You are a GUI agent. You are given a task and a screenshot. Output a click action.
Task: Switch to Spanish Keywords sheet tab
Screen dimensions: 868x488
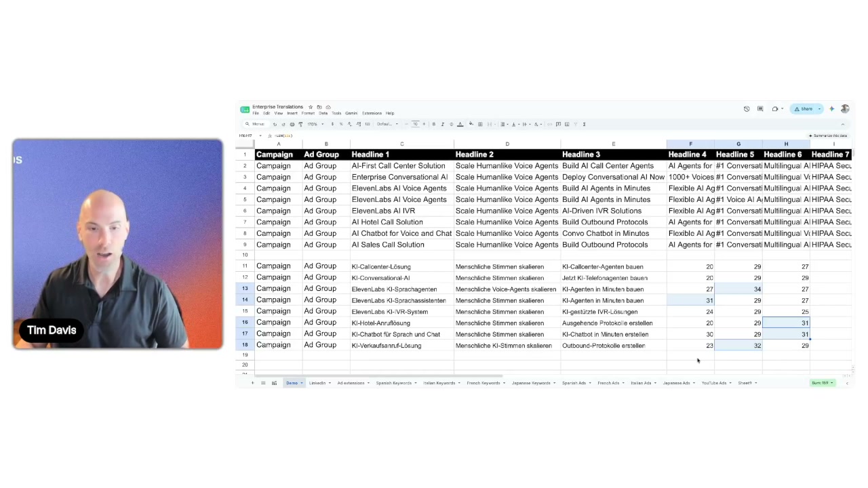[393, 383]
